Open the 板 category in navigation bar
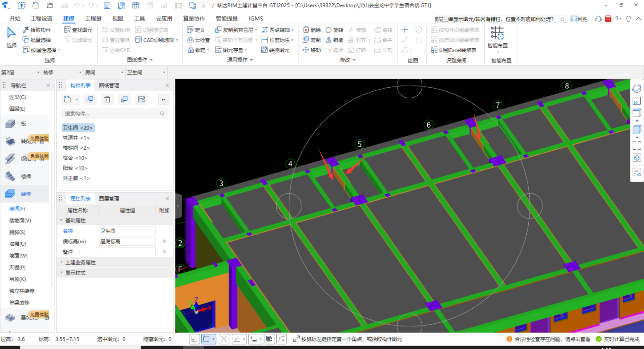This screenshot has width=644, height=349. [25, 123]
